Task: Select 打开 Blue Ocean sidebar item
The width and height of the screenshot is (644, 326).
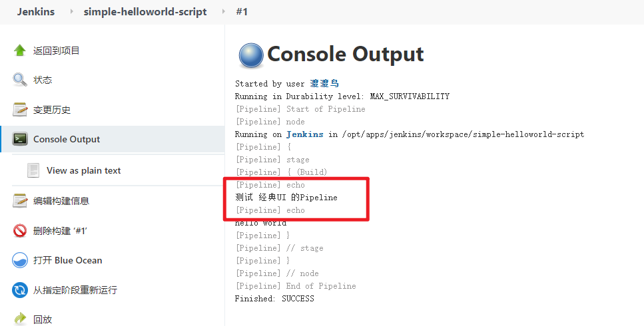Action: (113, 260)
